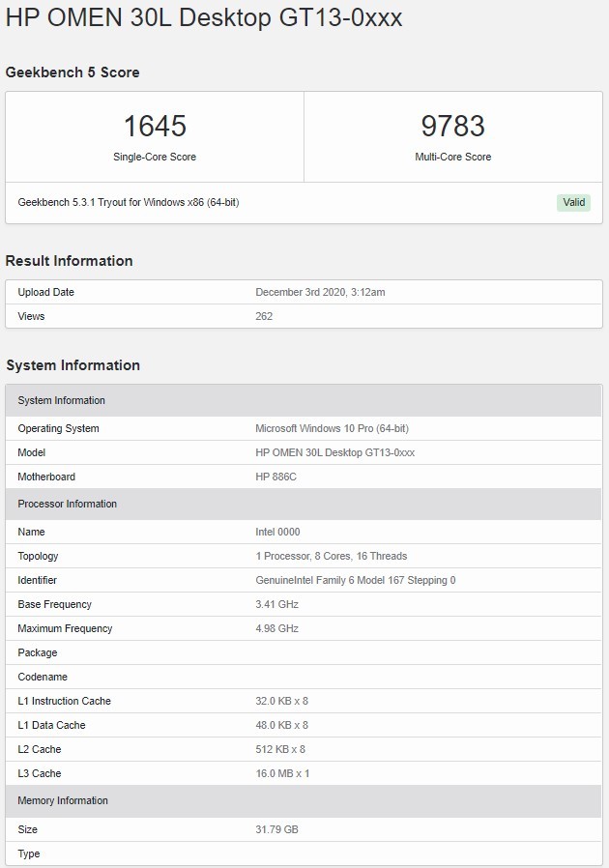
Task: Click the L3 Cache label
Action: point(40,773)
